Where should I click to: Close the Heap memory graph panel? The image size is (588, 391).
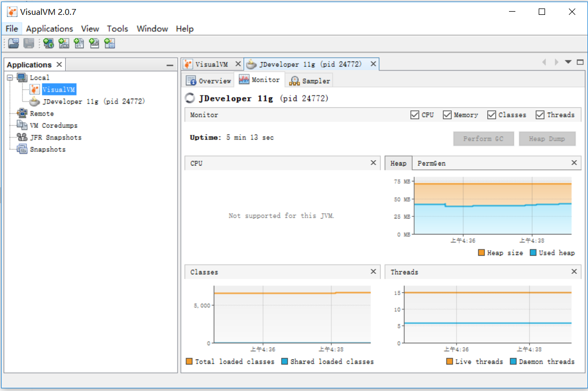(574, 162)
